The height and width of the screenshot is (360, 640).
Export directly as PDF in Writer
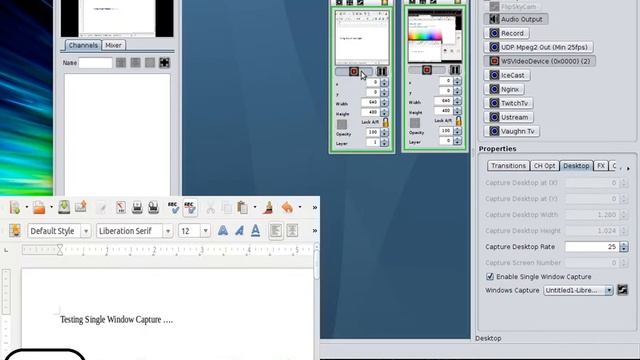pos(121,208)
